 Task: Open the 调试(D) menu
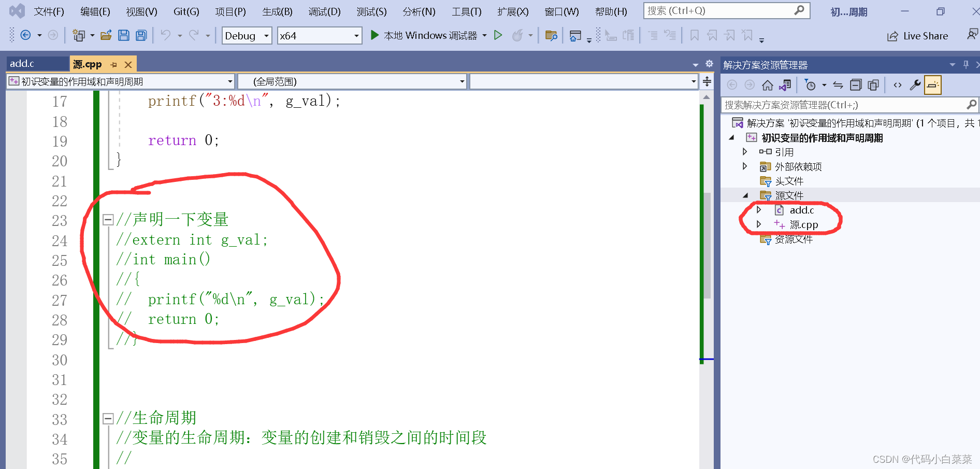coord(324,11)
